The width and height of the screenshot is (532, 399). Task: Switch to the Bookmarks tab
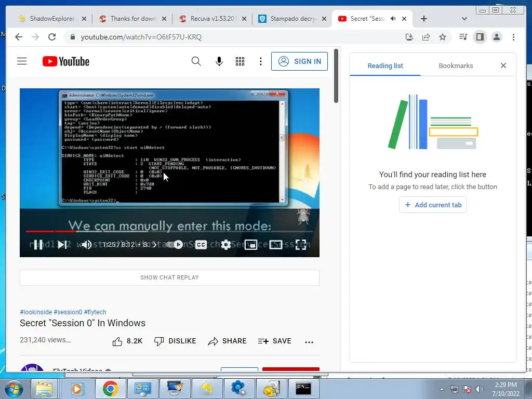click(456, 66)
